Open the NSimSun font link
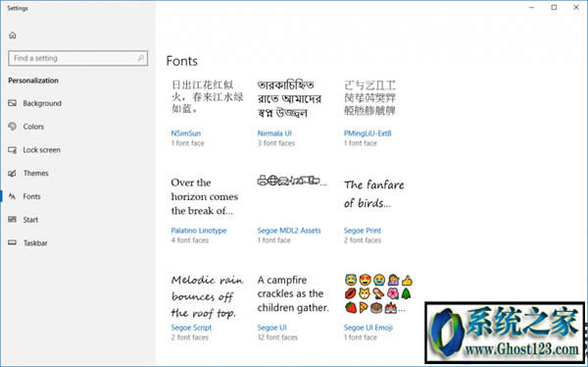The height and width of the screenshot is (367, 588). point(186,133)
